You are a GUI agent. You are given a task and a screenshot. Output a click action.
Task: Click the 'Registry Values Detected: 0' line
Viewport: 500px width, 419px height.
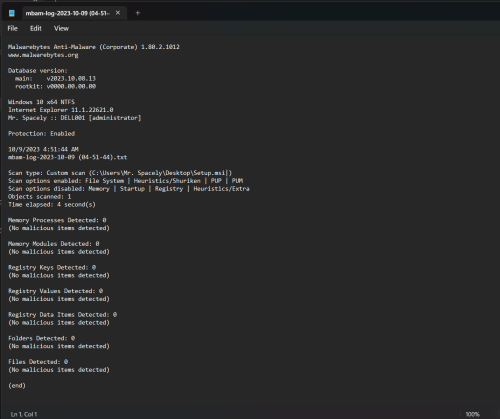[55, 291]
